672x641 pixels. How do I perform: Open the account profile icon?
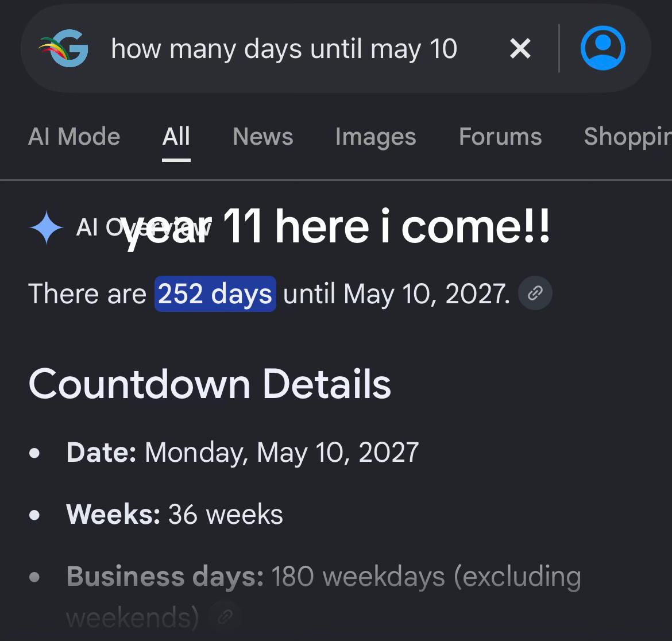[x=603, y=48]
